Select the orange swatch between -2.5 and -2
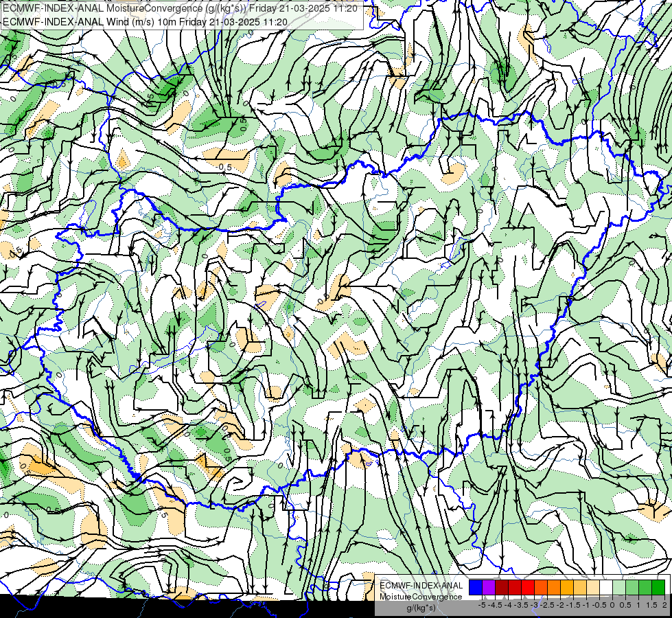Image resolution: width=672 pixels, height=618 pixels. pyautogui.click(x=554, y=587)
